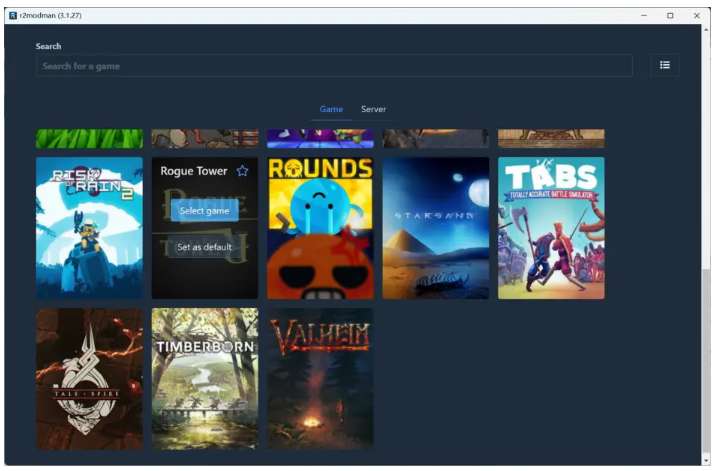The image size is (718, 471).
Task: Open the TABS game thumbnail
Action: [551, 228]
